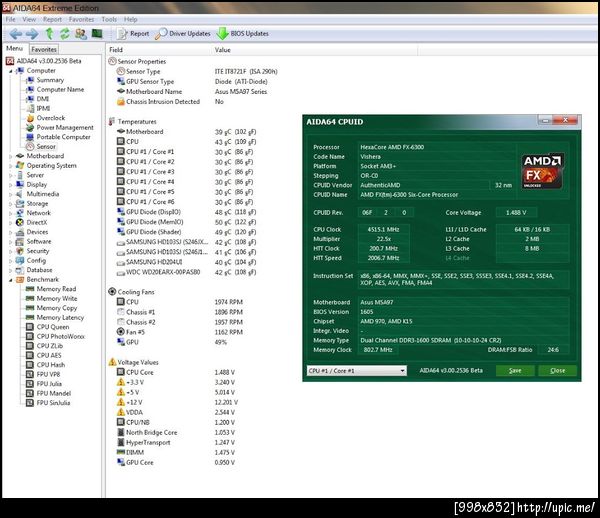
Task: Click the Config icon in tree
Action: tap(20, 261)
